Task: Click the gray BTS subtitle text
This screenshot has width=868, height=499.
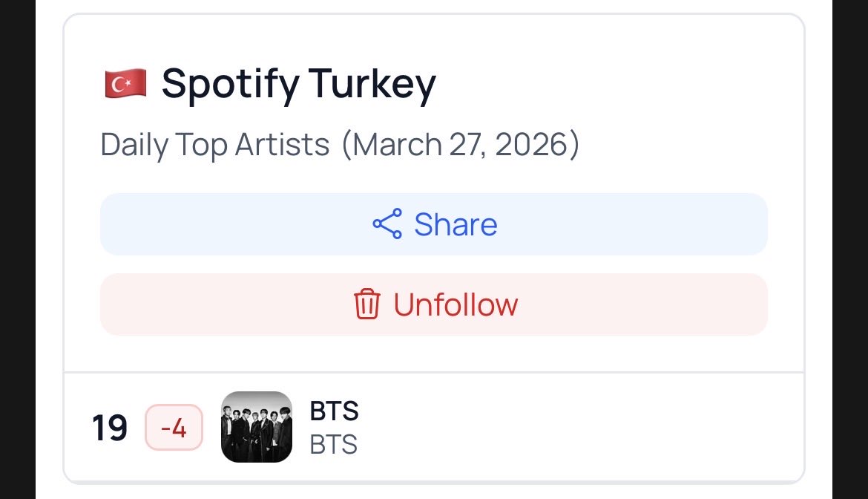Action: (334, 445)
